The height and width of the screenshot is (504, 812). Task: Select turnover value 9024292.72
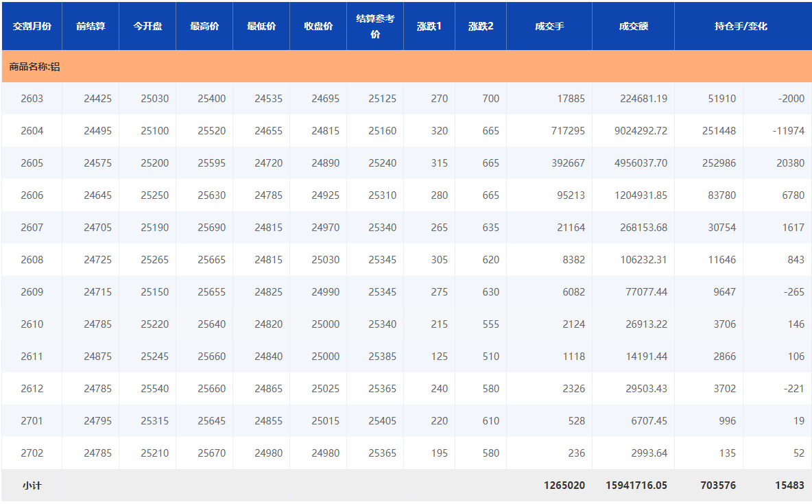click(641, 131)
